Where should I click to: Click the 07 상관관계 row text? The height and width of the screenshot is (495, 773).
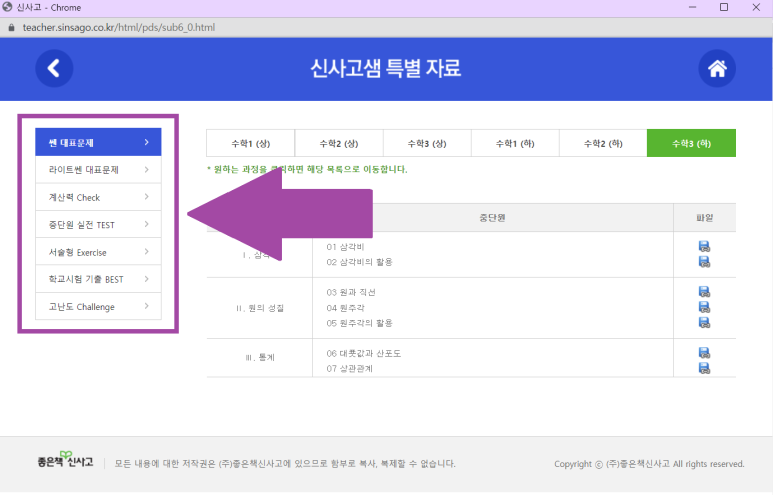click(x=350, y=369)
